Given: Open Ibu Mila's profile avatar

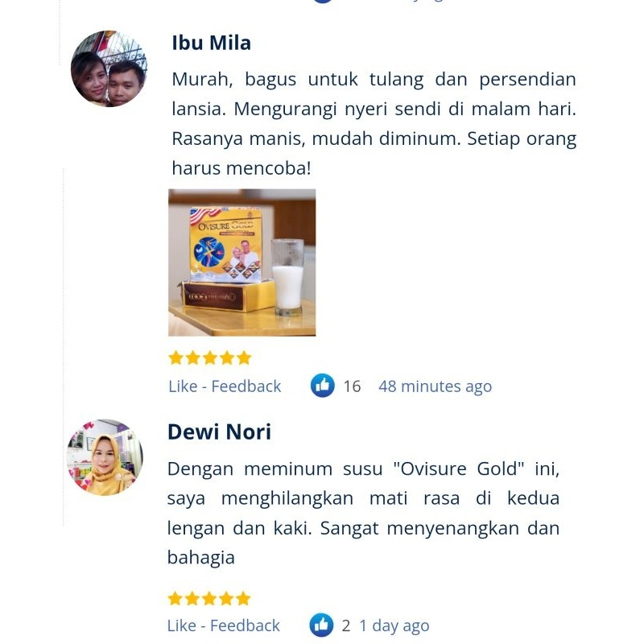Looking at the screenshot, I should [x=109, y=68].
